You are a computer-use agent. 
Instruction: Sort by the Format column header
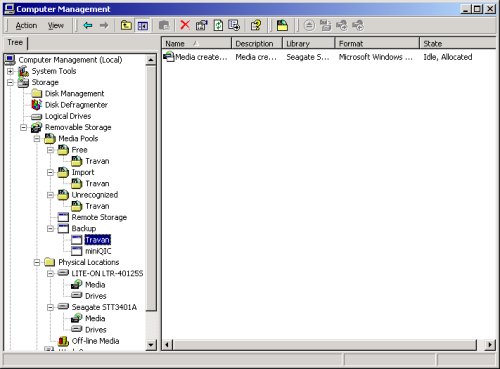tap(377, 43)
